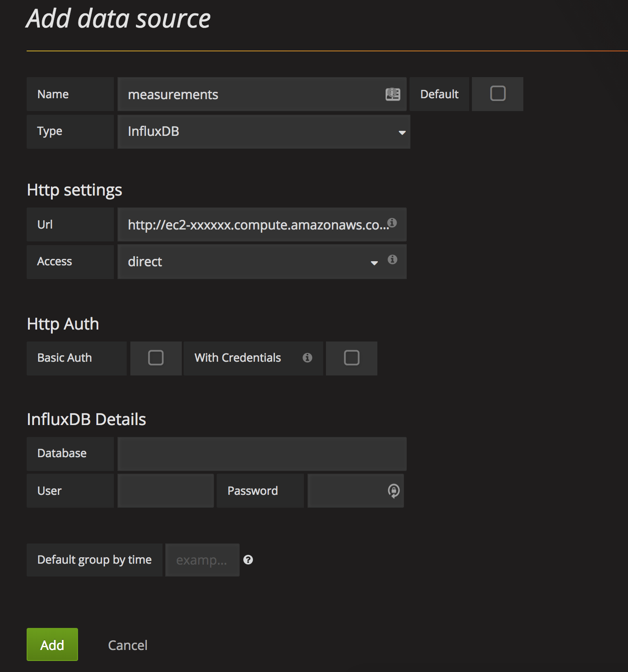This screenshot has height=672, width=628.
Task: Click the caret arrow on the Access dropdown
Action: click(x=374, y=263)
